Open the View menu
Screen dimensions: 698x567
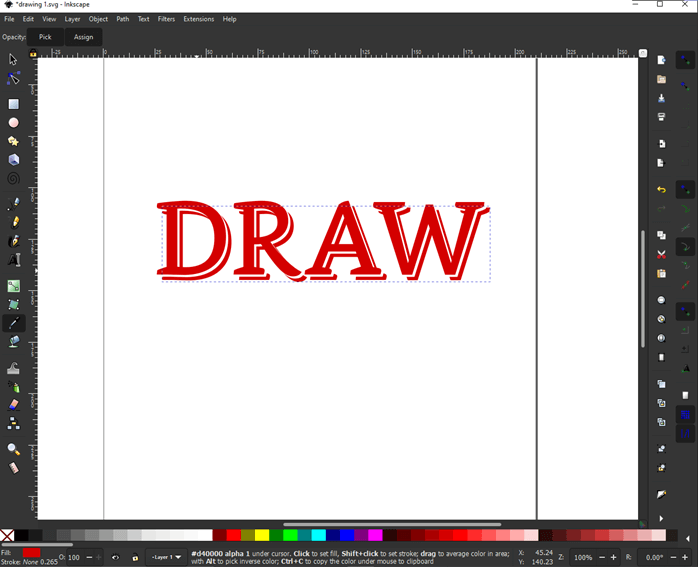pyautogui.click(x=49, y=19)
